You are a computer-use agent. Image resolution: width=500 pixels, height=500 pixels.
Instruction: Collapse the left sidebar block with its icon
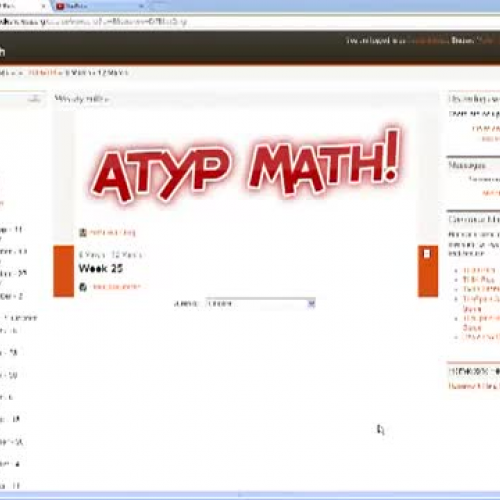[34, 99]
